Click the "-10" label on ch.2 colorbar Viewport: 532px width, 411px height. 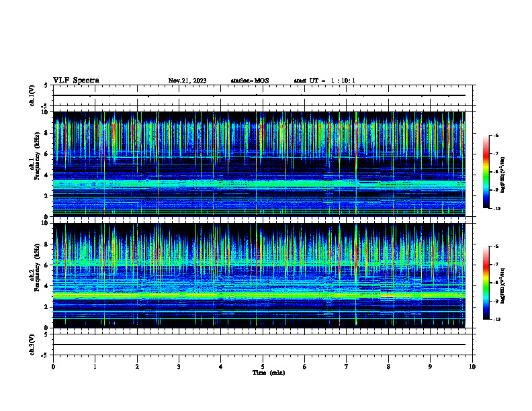point(496,319)
